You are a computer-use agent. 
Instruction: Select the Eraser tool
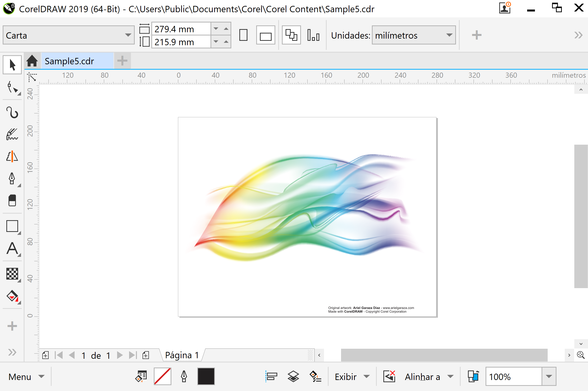(x=12, y=200)
